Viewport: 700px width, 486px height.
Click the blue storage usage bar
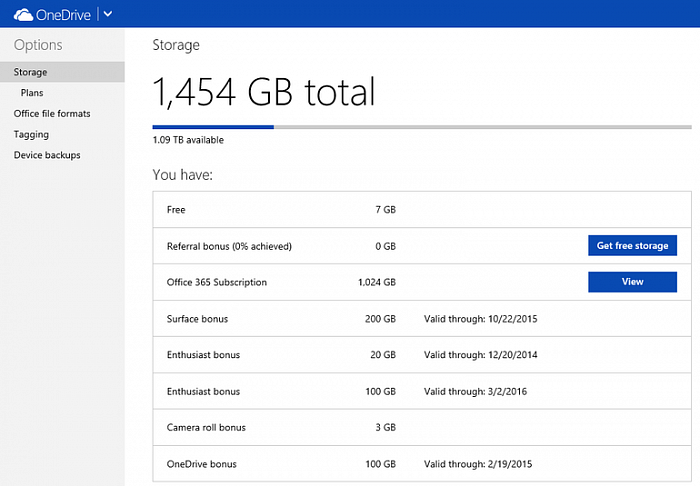[x=213, y=127]
